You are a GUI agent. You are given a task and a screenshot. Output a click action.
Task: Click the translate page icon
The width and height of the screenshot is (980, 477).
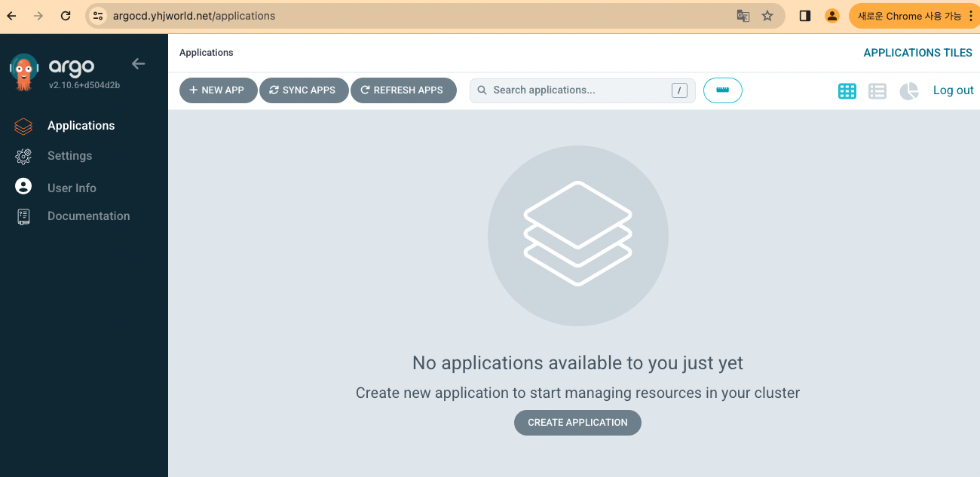[743, 16]
